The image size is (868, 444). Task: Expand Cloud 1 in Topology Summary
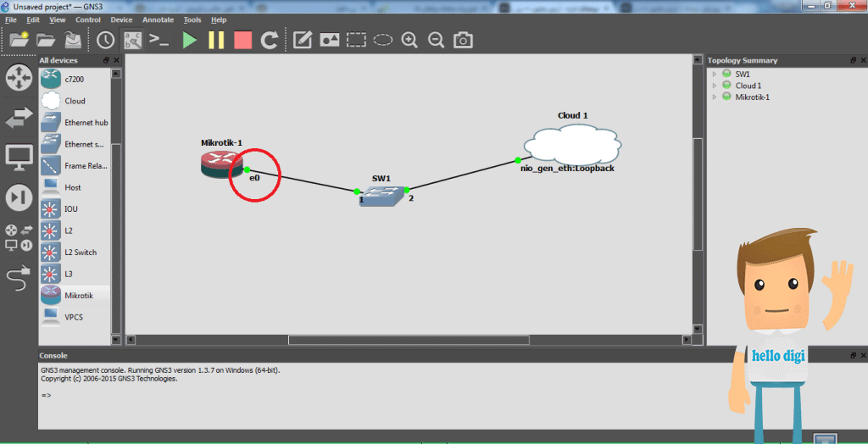point(714,86)
